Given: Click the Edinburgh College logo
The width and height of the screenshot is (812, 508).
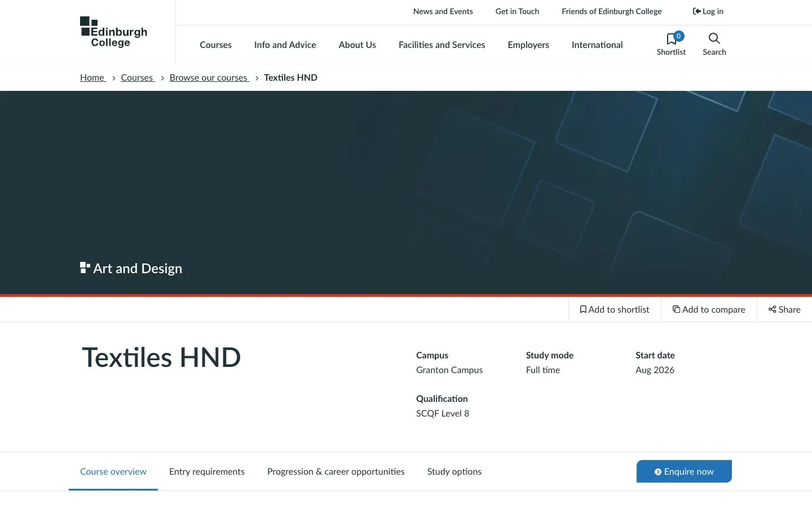Looking at the screenshot, I should (x=113, y=32).
